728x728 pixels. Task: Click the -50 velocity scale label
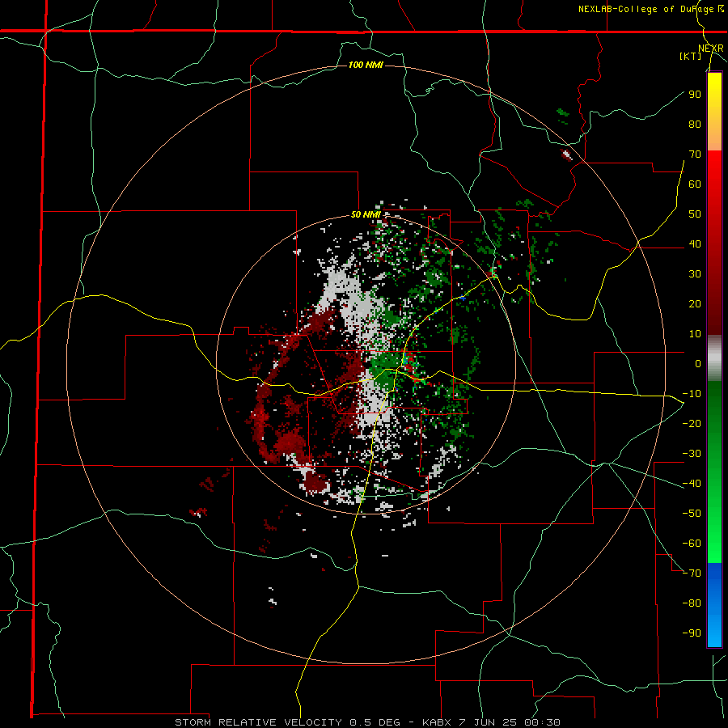tap(692, 513)
